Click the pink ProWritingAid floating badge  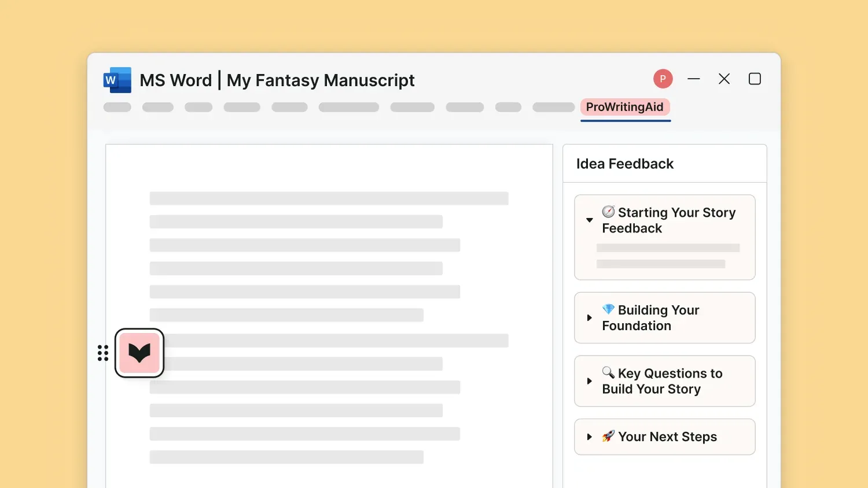click(139, 353)
